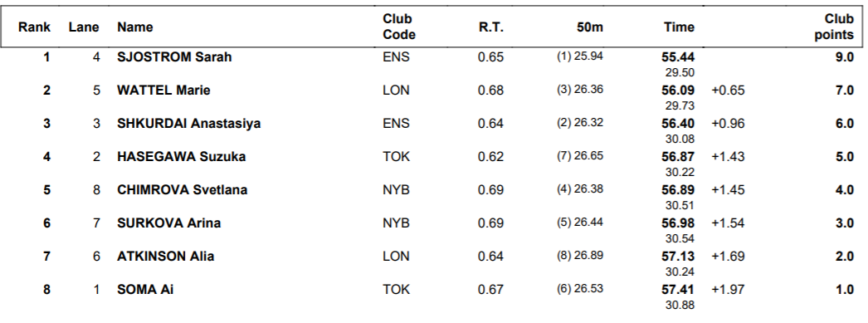Click the winning time 55.44
Screen dimensions: 868x323
point(678,57)
